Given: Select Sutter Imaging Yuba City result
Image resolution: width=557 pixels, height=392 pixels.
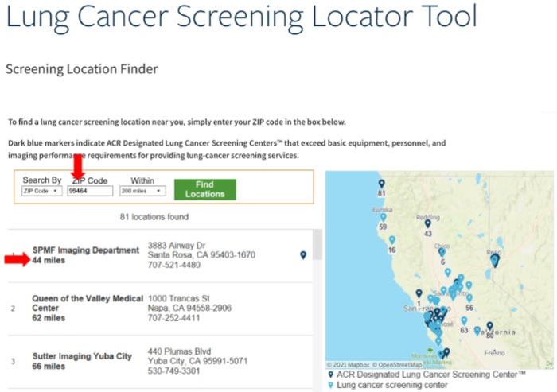Looking at the screenshot, I should pos(82,356).
